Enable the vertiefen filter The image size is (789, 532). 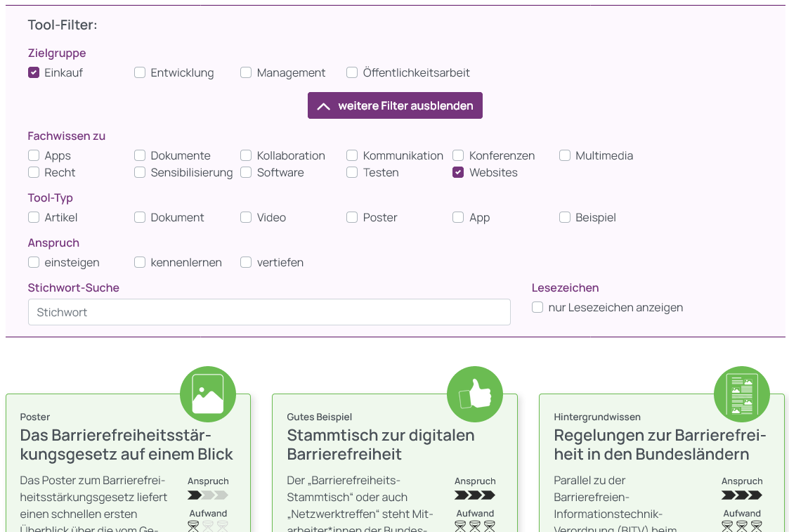pyautogui.click(x=246, y=262)
